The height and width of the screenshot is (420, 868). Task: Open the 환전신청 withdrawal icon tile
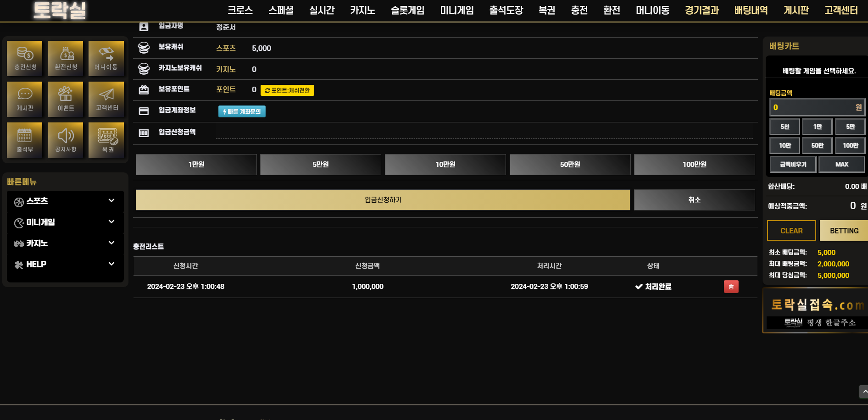pyautogui.click(x=66, y=58)
